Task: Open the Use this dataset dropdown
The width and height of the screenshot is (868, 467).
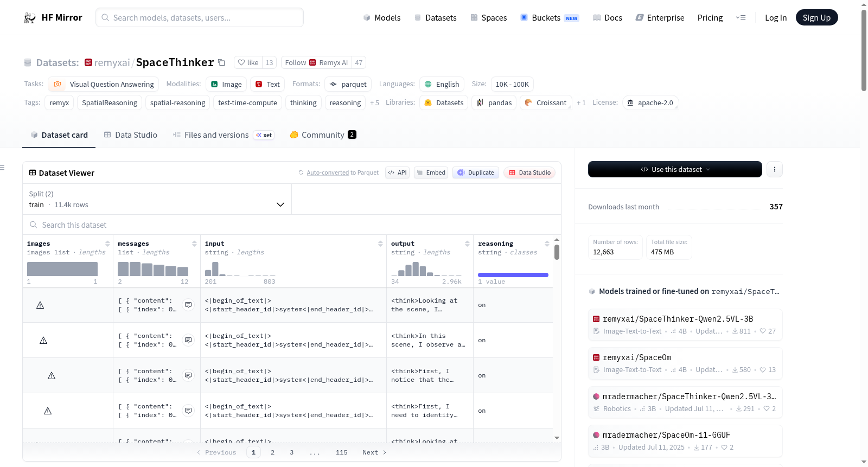Action: pyautogui.click(x=675, y=169)
